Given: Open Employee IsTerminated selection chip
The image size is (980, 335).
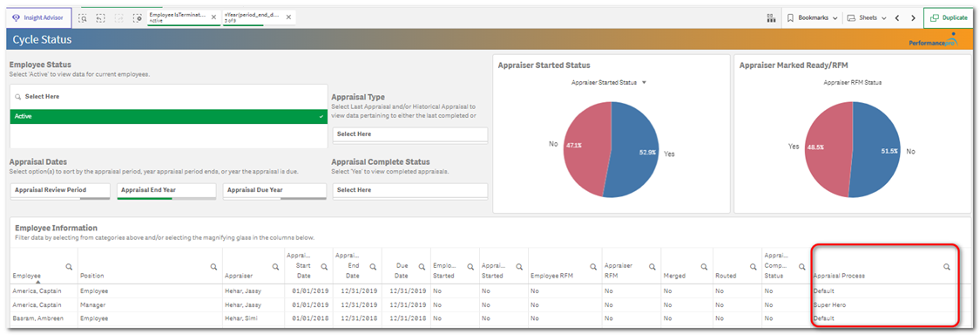Looking at the screenshot, I should [x=179, y=17].
